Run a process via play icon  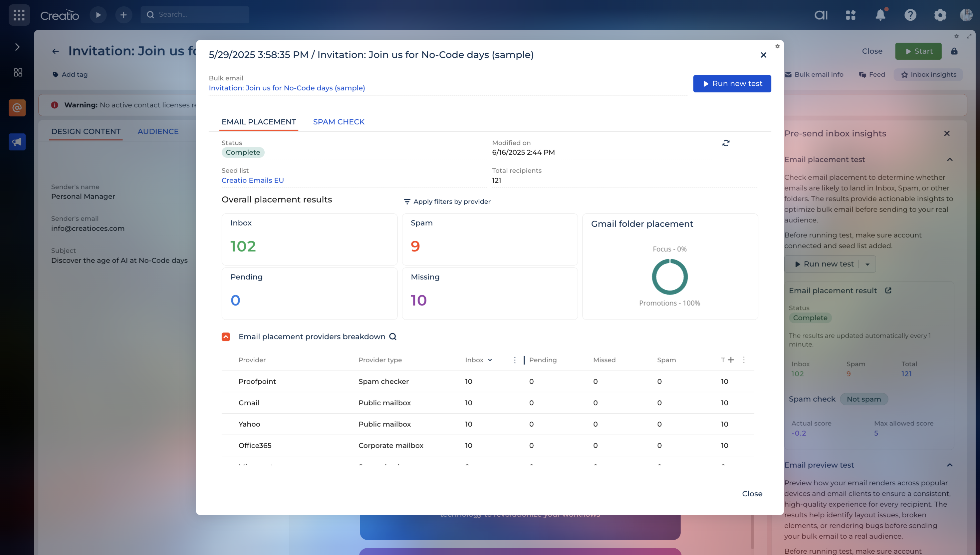coord(98,15)
